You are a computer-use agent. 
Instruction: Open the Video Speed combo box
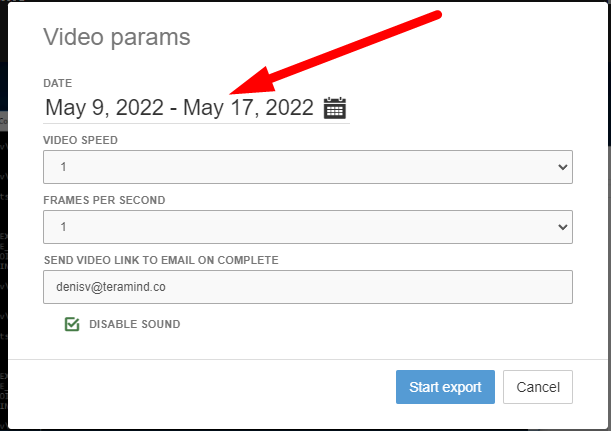tap(307, 167)
